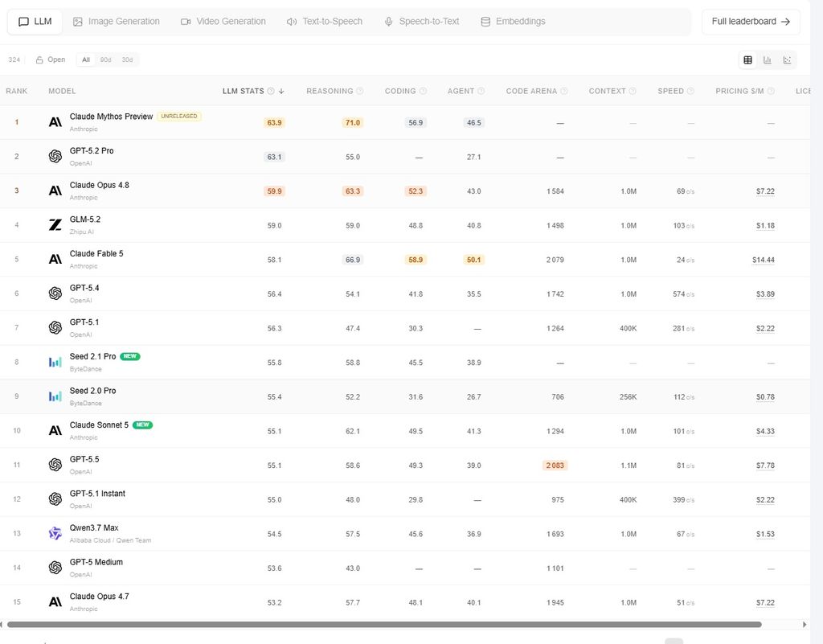Open the GLM-5.2 model page
Screen dimensions: 823x644
tap(85, 219)
